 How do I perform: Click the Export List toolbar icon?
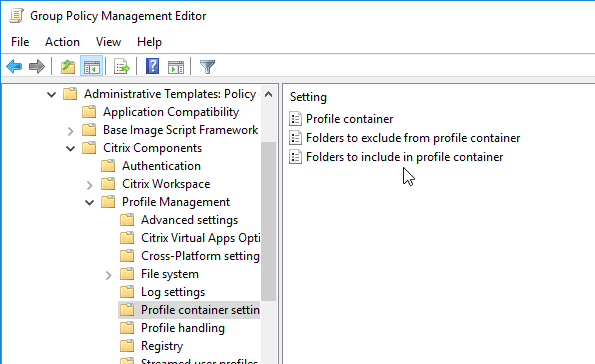122,67
